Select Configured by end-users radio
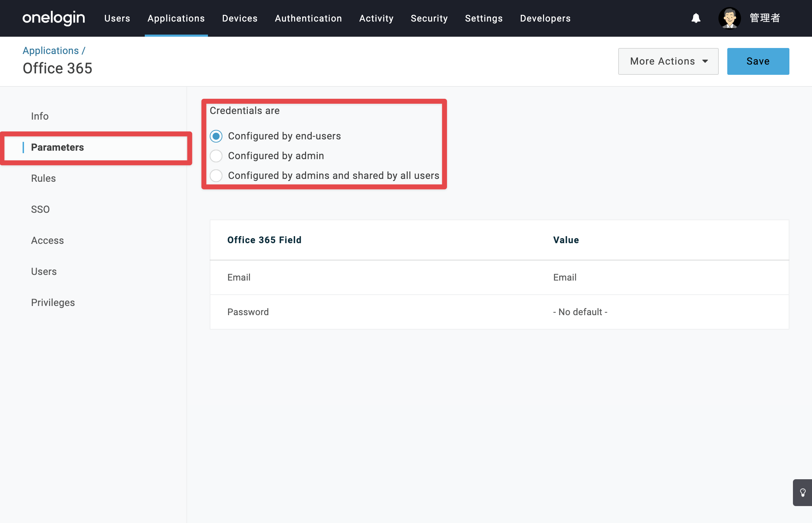This screenshot has height=523, width=812. pos(216,136)
